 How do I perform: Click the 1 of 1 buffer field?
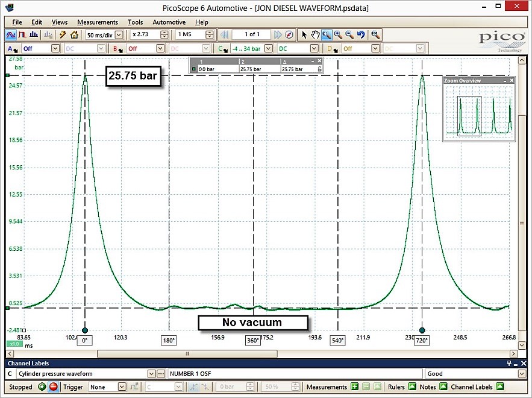[x=252, y=34]
